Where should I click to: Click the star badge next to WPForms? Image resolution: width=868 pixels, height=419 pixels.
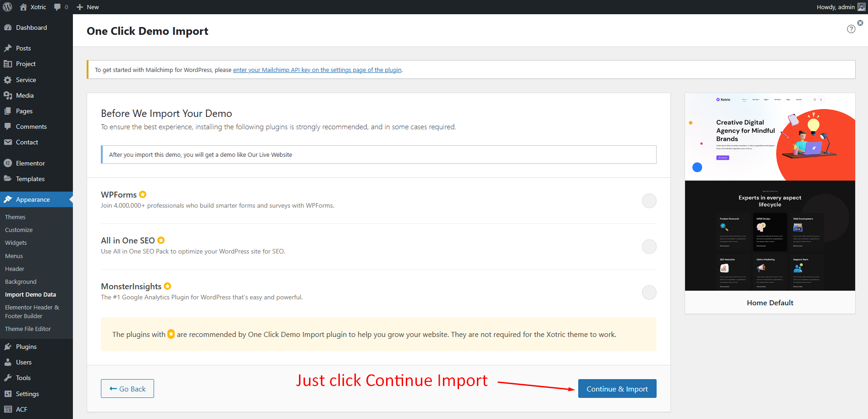click(x=143, y=194)
